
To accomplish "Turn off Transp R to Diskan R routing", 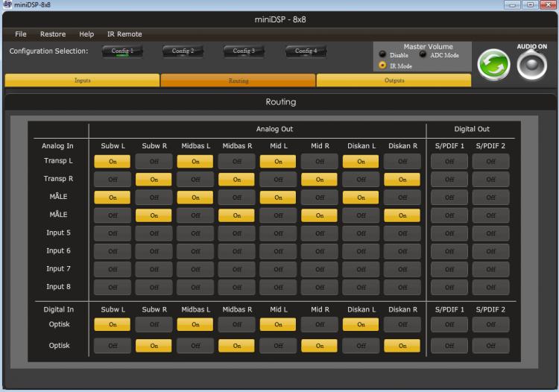I will coord(402,180).
